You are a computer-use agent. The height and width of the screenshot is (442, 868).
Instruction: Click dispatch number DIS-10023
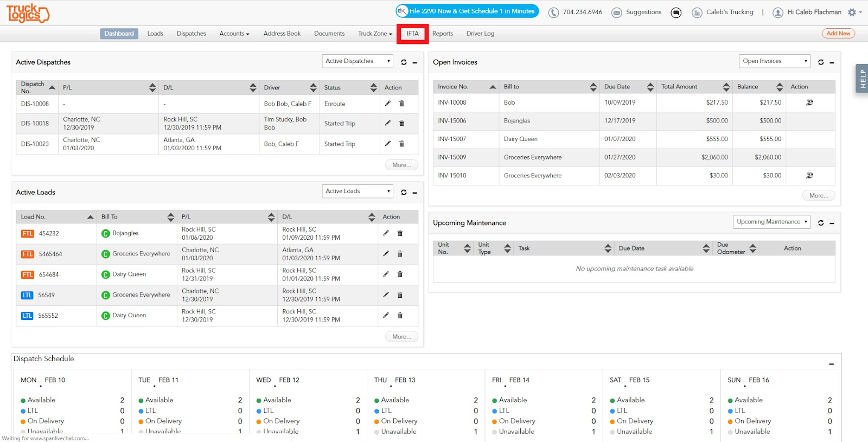(x=35, y=144)
